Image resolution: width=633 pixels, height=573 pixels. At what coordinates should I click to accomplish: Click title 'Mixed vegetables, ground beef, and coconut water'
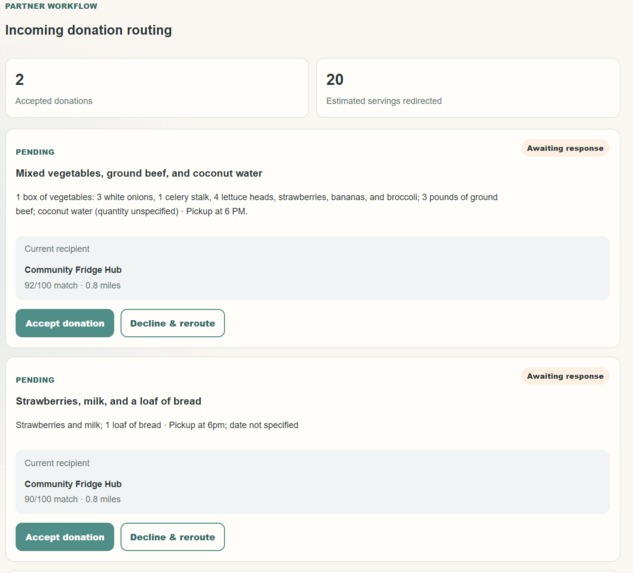[x=139, y=173]
